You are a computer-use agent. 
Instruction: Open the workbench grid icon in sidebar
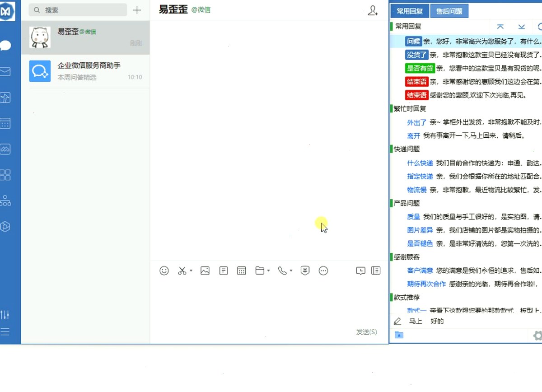(5, 175)
